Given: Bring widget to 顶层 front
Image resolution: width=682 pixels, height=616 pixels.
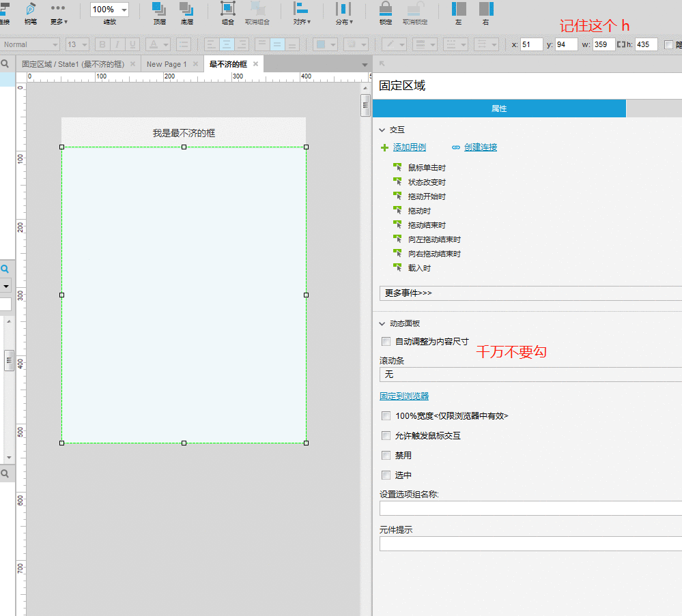Looking at the screenshot, I should [x=159, y=14].
